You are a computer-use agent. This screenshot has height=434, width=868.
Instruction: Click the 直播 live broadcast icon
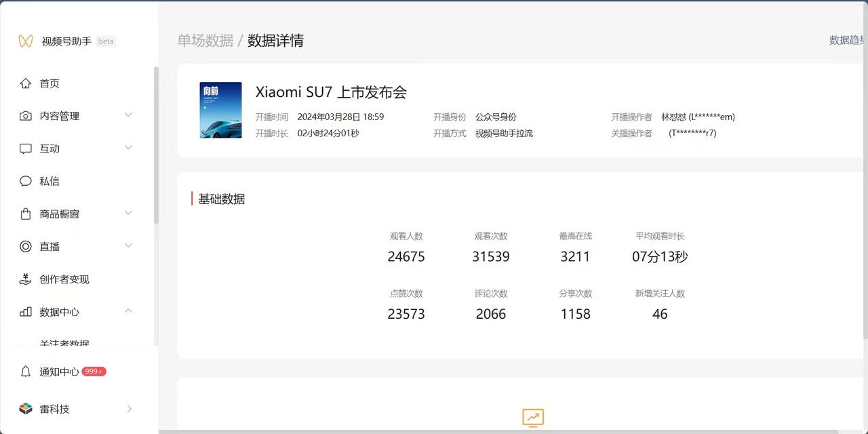[26, 246]
